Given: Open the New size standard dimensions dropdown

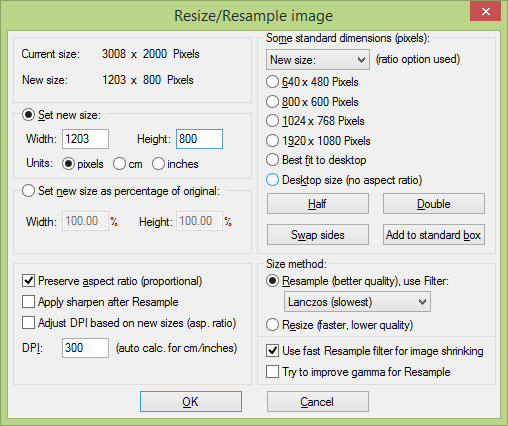Looking at the screenshot, I should [x=318, y=60].
